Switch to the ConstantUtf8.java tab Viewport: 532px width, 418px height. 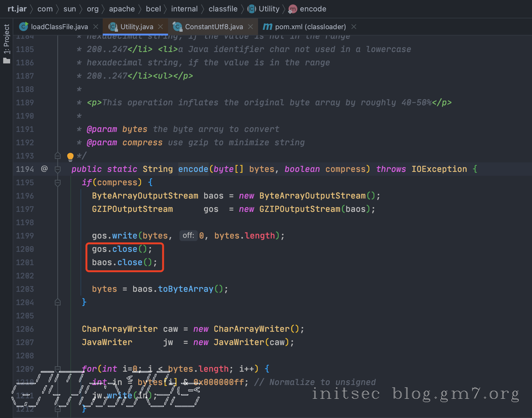click(214, 27)
